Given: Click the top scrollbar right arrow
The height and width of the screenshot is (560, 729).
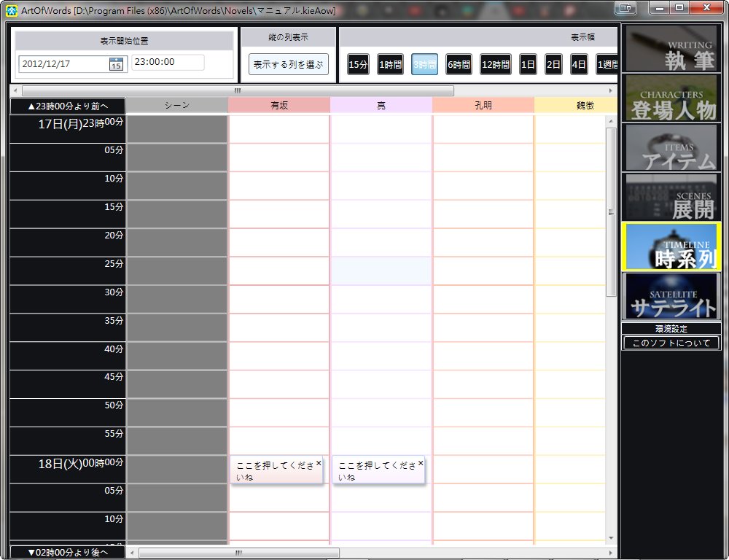Looking at the screenshot, I should point(611,90).
